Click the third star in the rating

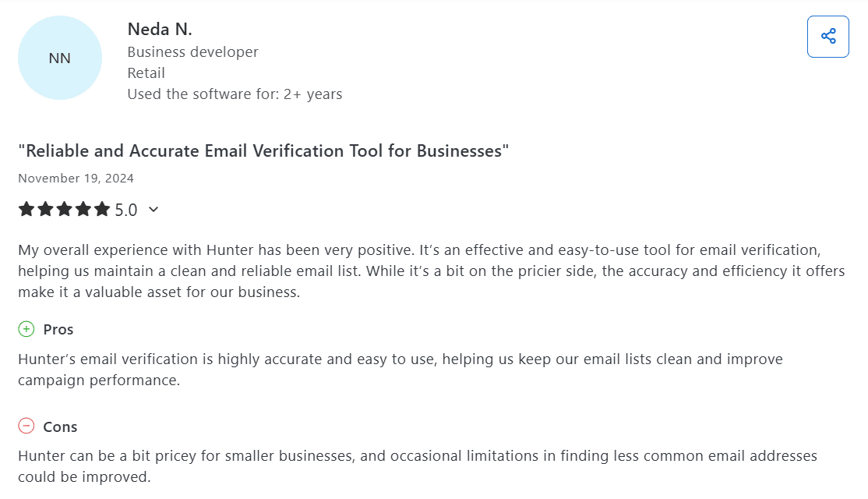(x=64, y=209)
